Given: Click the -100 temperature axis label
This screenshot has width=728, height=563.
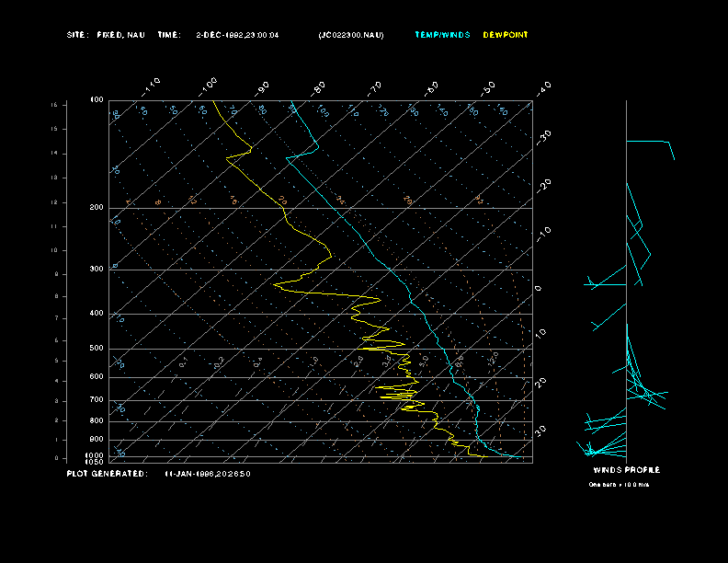Looking at the screenshot, I should pyautogui.click(x=208, y=87).
